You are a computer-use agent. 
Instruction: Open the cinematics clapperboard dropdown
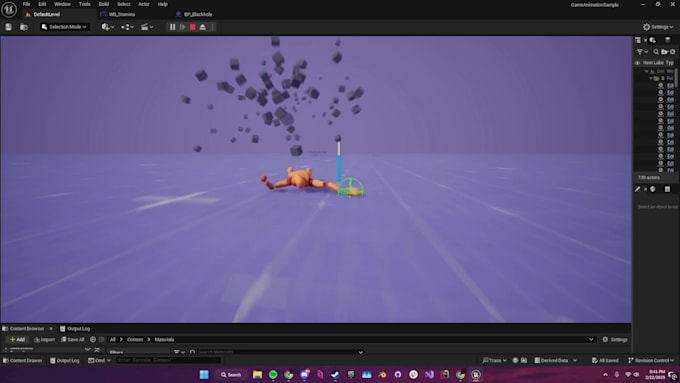pyautogui.click(x=147, y=27)
